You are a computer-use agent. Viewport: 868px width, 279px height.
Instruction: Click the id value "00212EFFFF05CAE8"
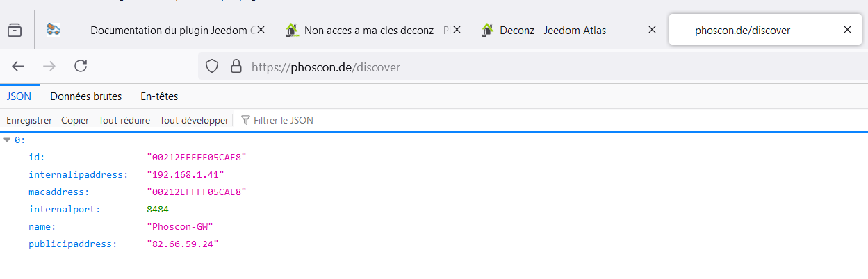(x=197, y=157)
